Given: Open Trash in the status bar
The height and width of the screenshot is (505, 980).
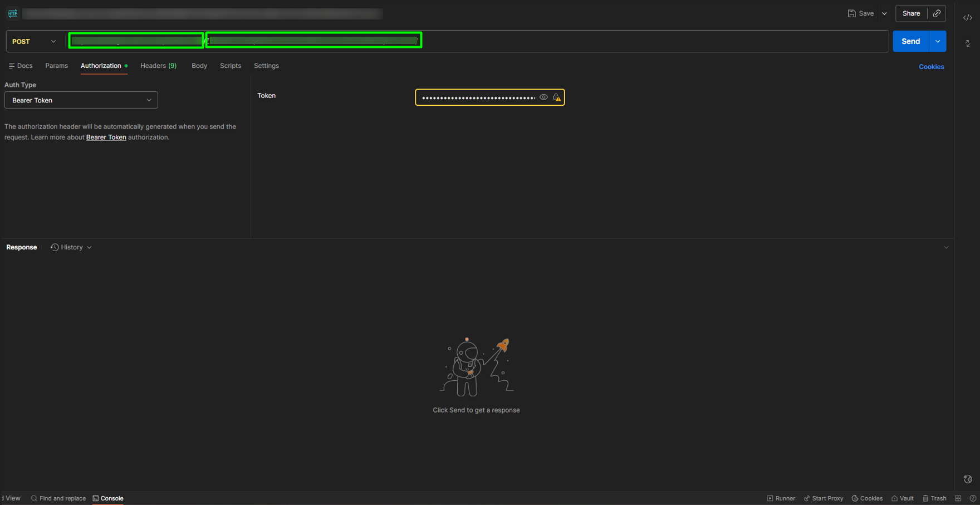Looking at the screenshot, I should (934, 498).
